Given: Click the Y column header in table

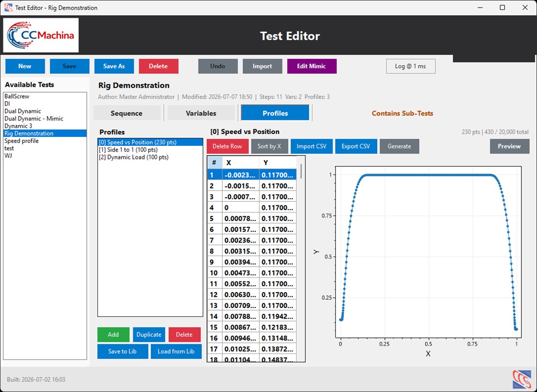Looking at the screenshot, I should pyautogui.click(x=277, y=163).
